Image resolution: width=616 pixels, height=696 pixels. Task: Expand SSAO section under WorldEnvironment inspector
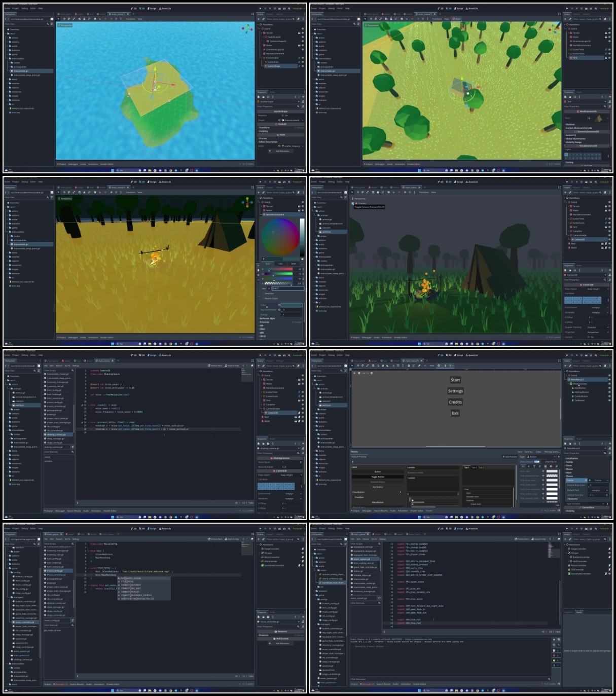[262, 329]
